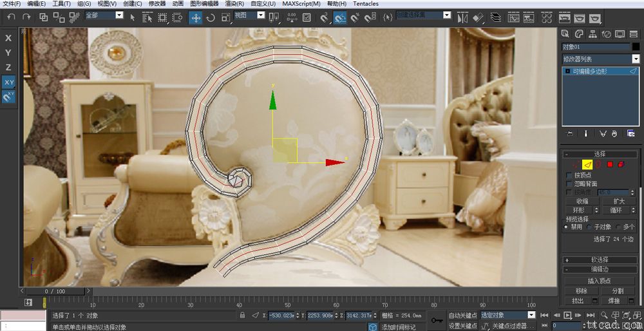Screen dimensions: 644x331
Task: Open the Curve Editor icon
Action: pos(513,17)
